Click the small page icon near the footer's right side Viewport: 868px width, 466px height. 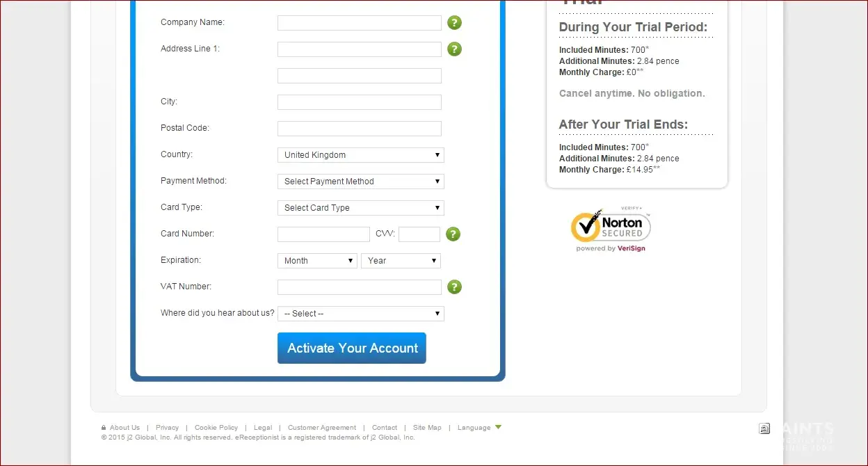tap(764, 428)
